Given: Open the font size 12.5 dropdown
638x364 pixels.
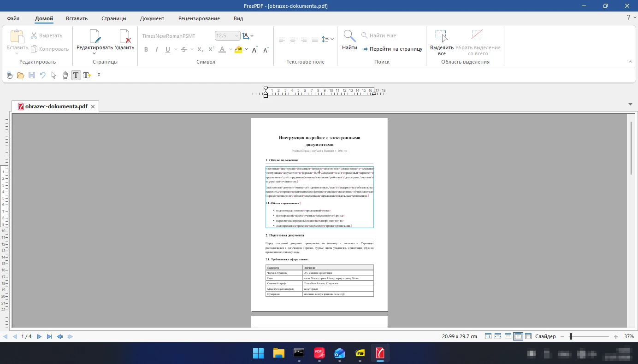Looking at the screenshot, I should 237,36.
